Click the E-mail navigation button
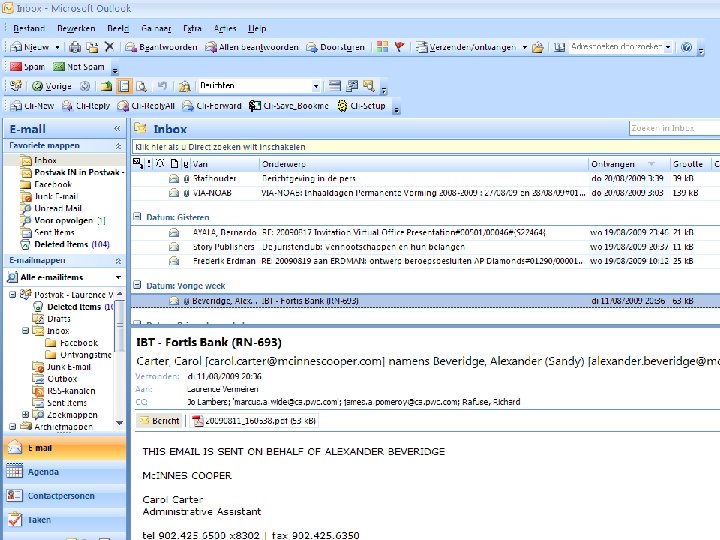Screen dimensions: 720x540 (x=64, y=448)
